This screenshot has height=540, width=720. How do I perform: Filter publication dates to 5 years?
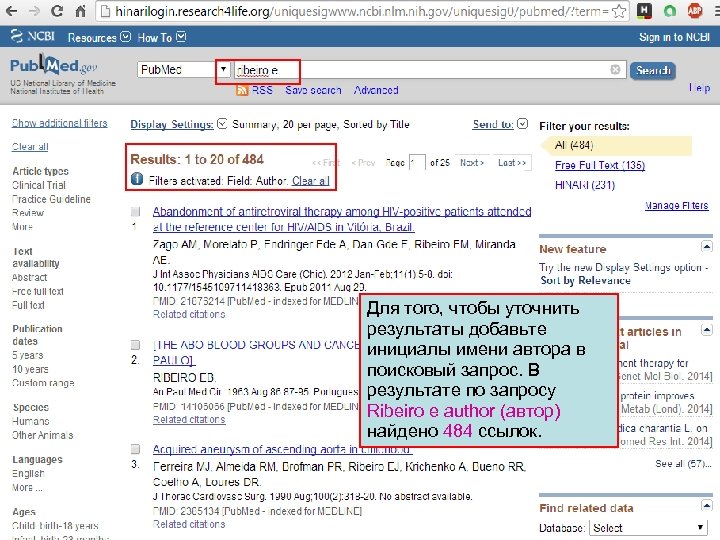[28, 355]
